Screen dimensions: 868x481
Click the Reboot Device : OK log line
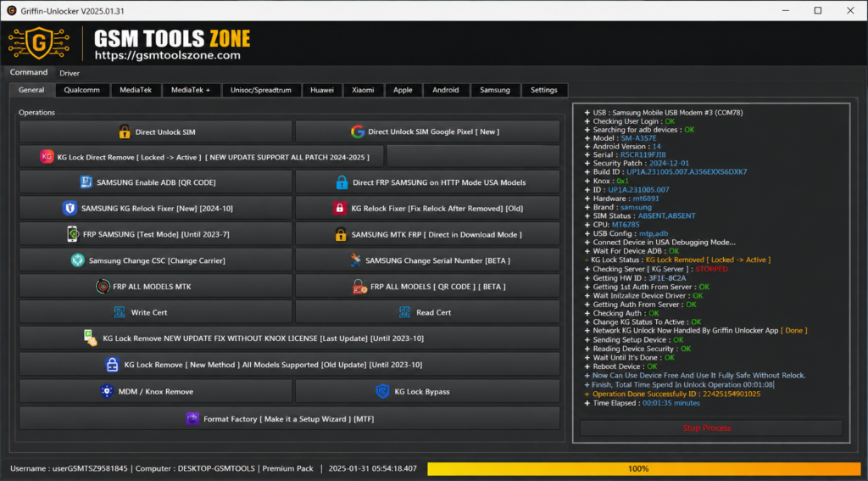(621, 366)
